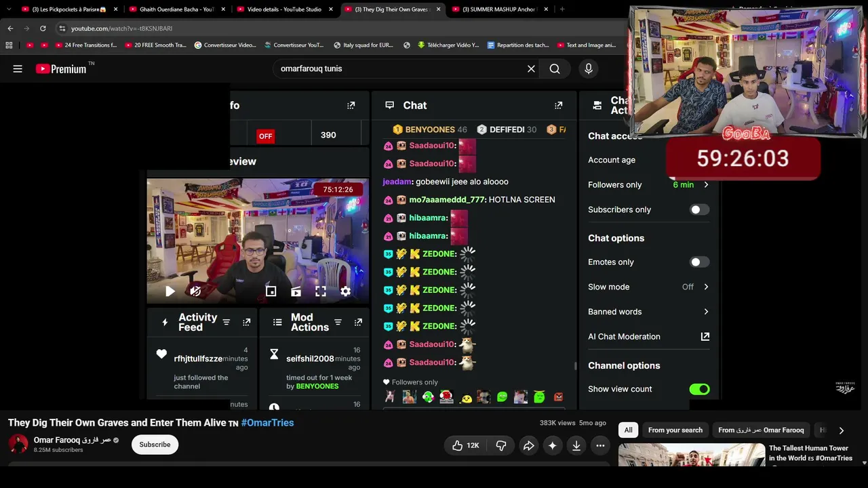Expand Followers only settings

[706, 185]
